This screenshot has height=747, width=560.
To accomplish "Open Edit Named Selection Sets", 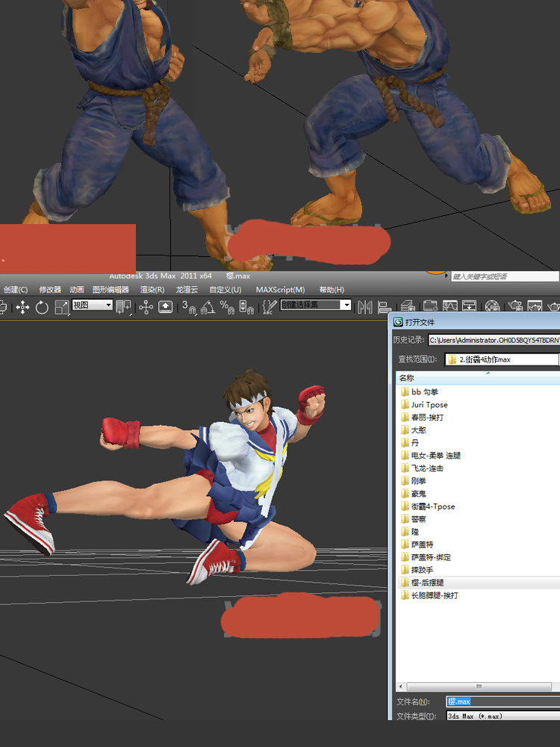I will [x=269, y=307].
